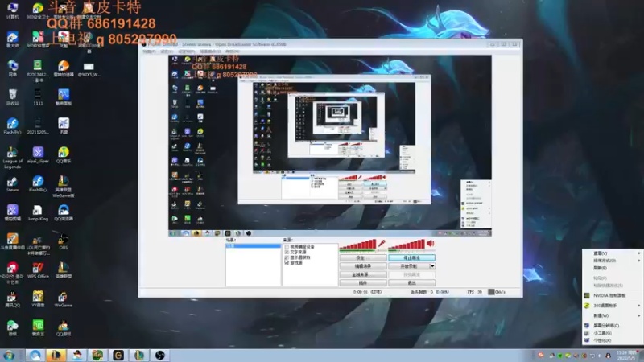Toggle the 游戏源 source checkbox

click(287, 263)
